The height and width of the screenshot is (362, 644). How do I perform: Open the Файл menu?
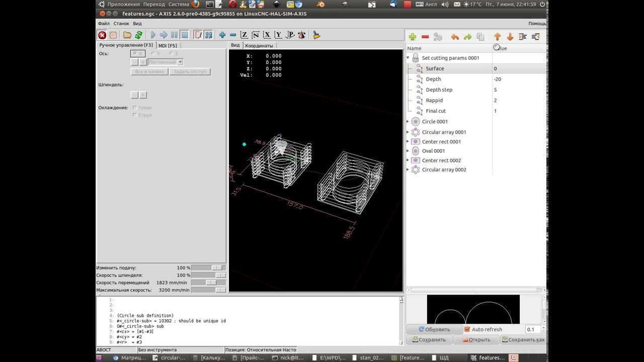[x=104, y=24]
